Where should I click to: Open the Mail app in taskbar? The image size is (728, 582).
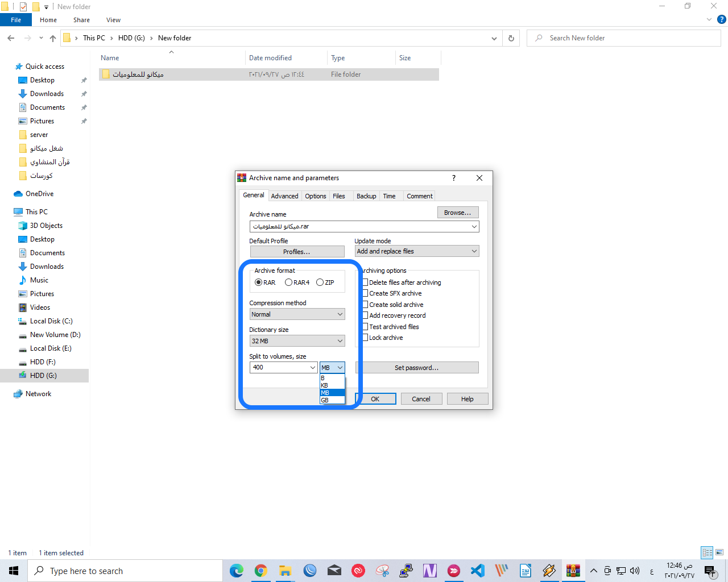pyautogui.click(x=334, y=571)
